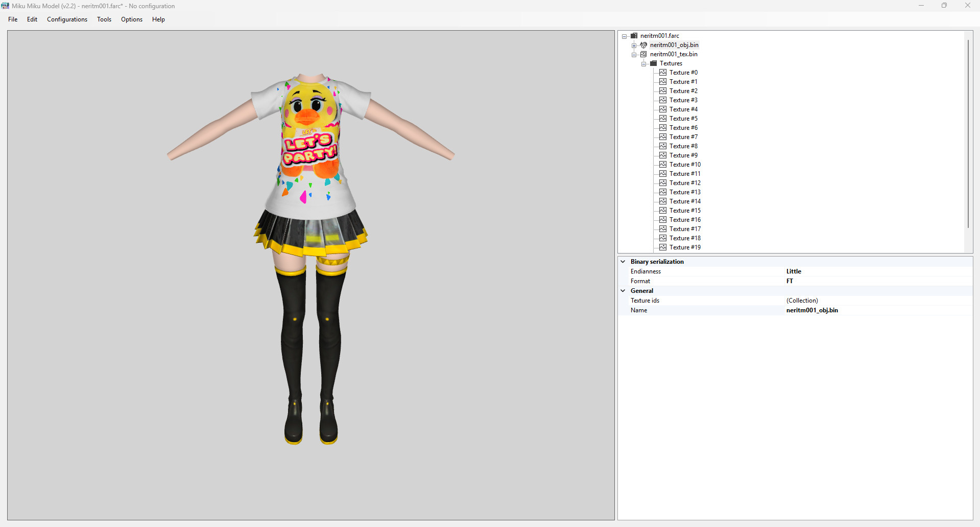Collapse the Textures node
980x527 pixels.
tap(643, 63)
